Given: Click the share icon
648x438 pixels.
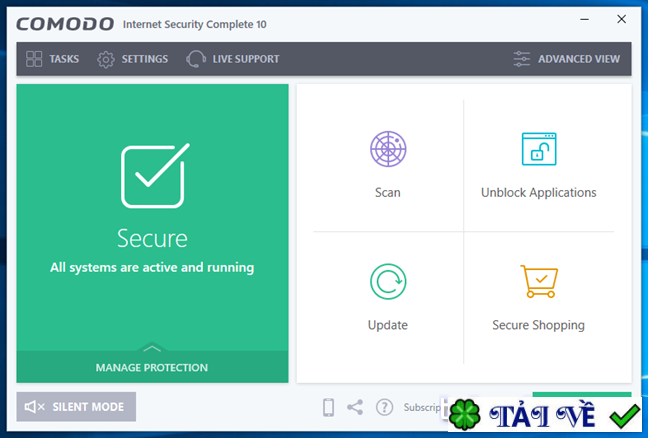Looking at the screenshot, I should point(355,407).
